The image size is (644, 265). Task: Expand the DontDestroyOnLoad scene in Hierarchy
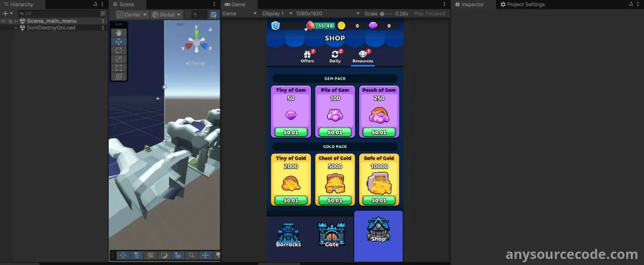(16, 28)
